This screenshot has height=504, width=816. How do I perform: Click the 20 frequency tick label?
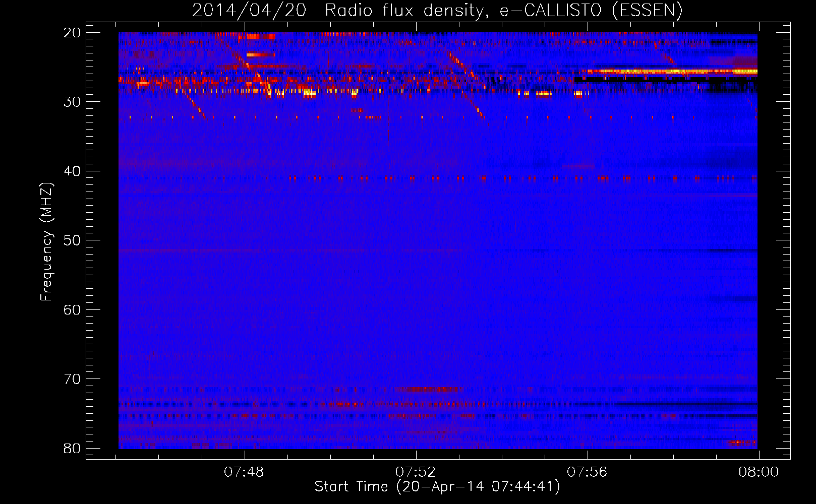pyautogui.click(x=72, y=33)
